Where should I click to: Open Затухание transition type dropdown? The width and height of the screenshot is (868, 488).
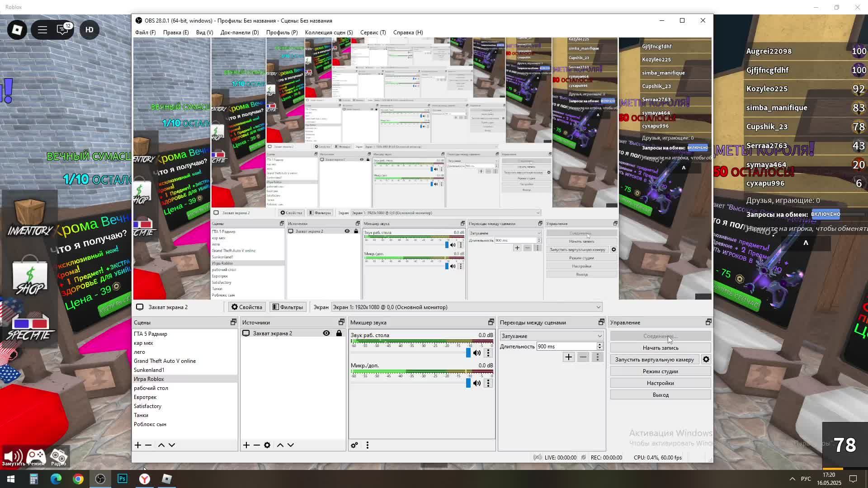[552, 336]
